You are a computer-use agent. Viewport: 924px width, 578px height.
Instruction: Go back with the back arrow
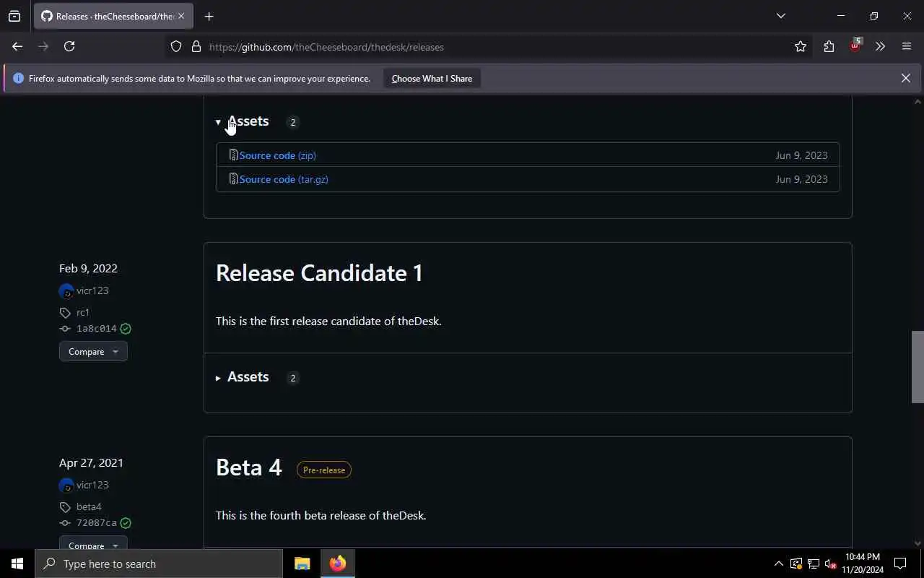(x=17, y=46)
